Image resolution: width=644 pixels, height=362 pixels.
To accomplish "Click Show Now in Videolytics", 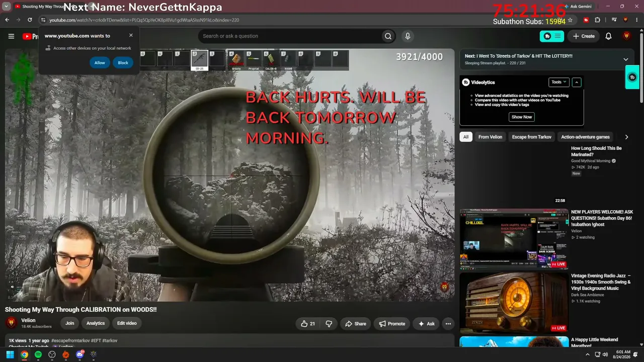I will click(x=522, y=117).
